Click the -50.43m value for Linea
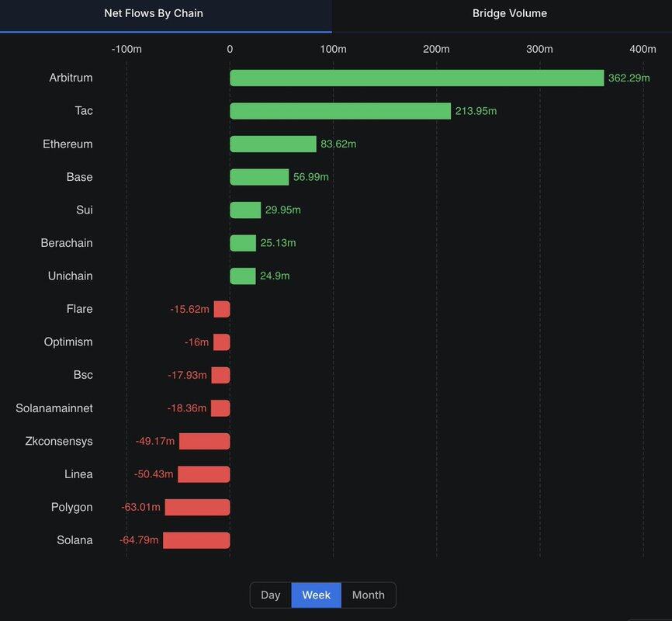The height and width of the screenshot is (621, 672). pos(154,474)
